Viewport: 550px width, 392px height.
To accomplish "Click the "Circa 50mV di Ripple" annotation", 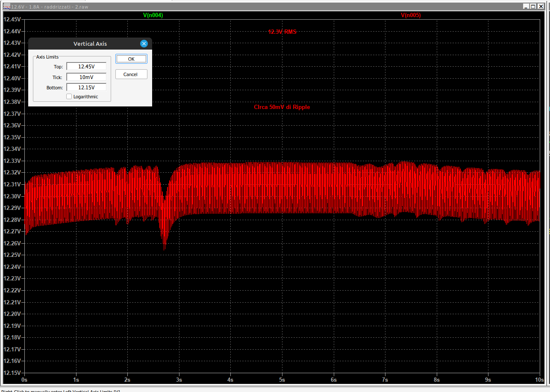I will point(282,107).
